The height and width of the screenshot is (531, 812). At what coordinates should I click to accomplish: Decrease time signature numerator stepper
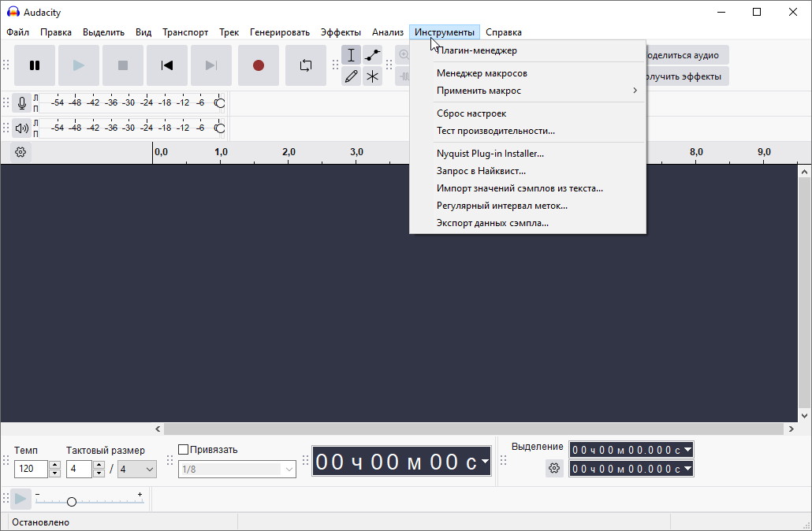click(x=99, y=473)
